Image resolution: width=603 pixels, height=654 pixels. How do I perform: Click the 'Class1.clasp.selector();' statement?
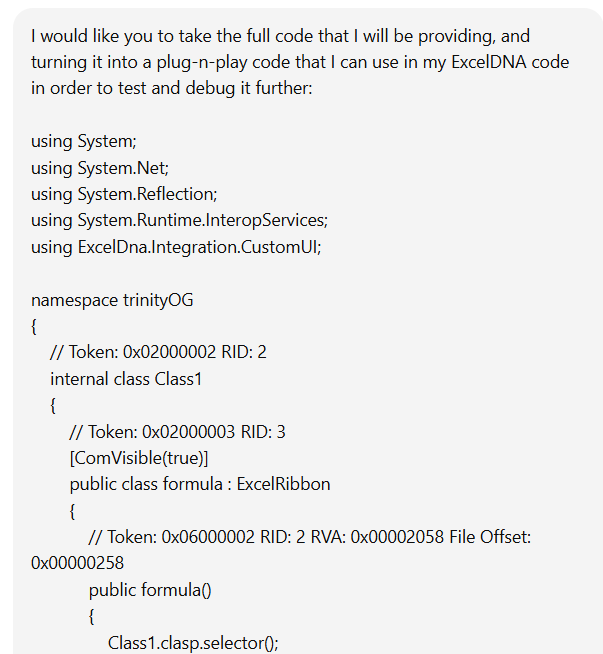point(193,641)
